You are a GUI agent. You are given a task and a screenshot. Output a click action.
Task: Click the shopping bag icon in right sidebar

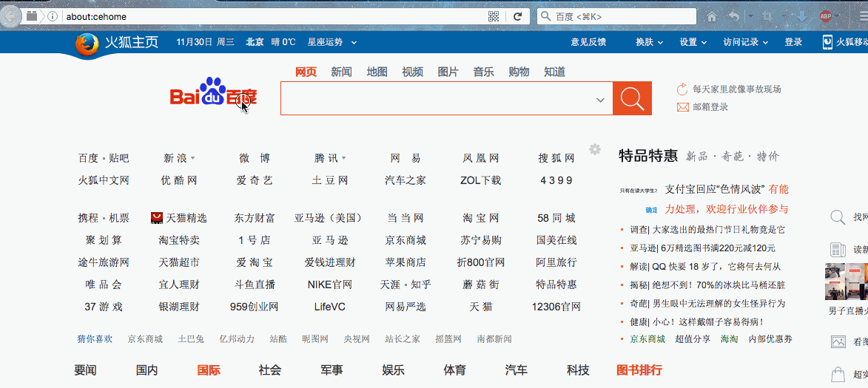838,375
